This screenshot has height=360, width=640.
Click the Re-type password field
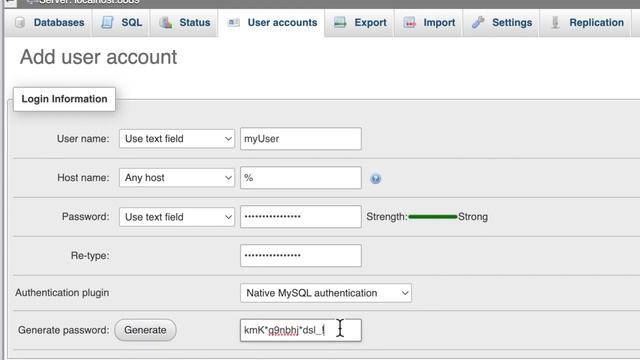click(301, 256)
